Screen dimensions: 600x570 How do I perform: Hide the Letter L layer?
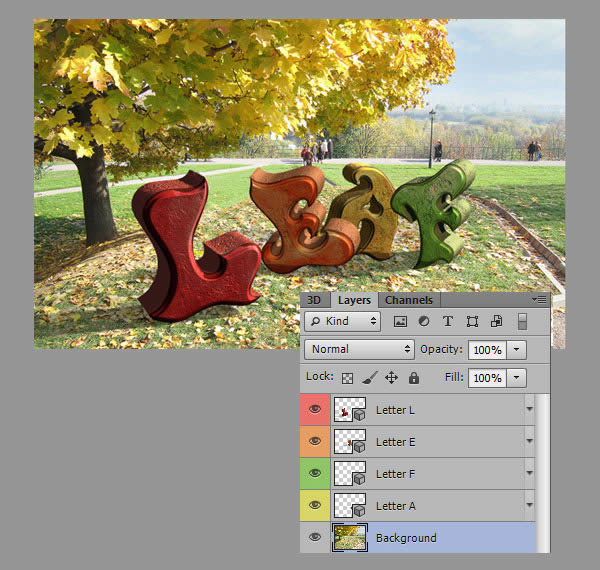(x=315, y=410)
